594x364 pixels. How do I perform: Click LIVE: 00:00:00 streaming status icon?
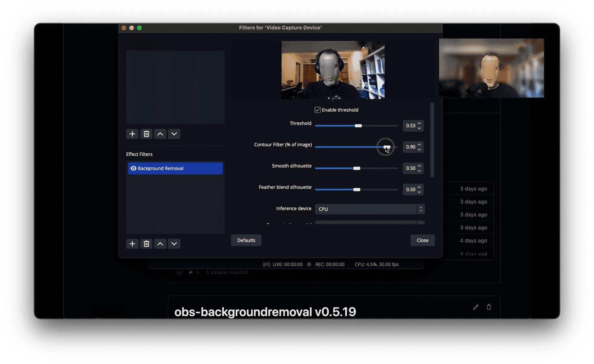tap(266, 264)
